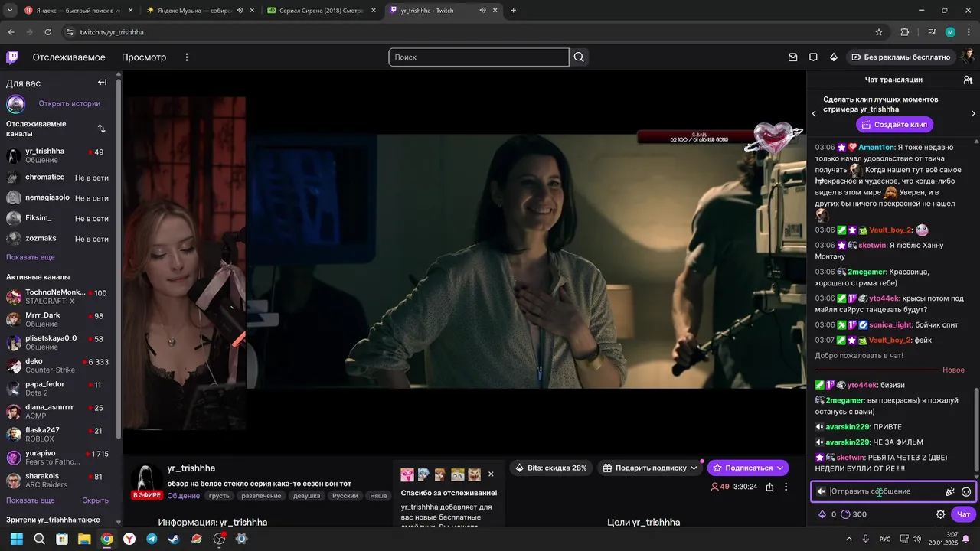Screen dimensions: 980x551
Task: Expand the Подарить подписку gift dropdown
Action: point(694,468)
